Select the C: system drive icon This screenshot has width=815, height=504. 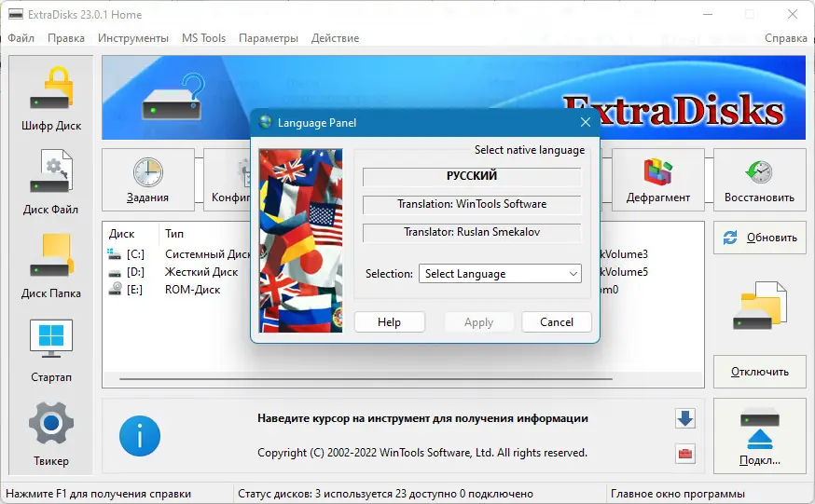point(114,253)
